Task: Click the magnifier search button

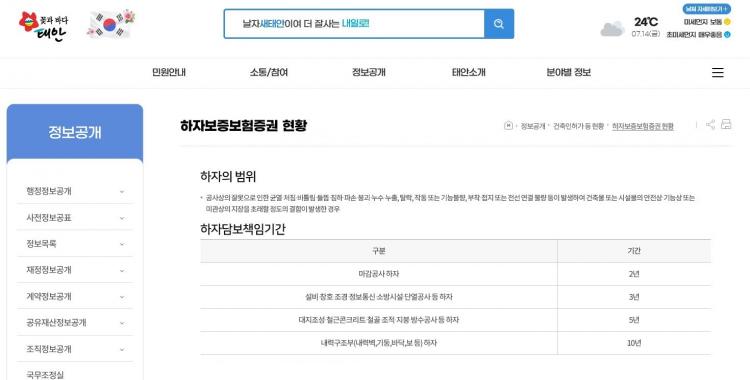Action: point(499,24)
